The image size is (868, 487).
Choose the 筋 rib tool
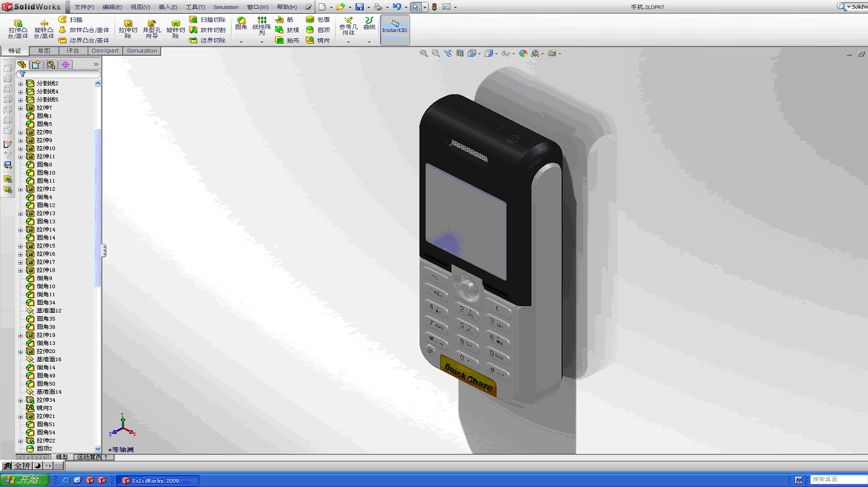pos(285,20)
